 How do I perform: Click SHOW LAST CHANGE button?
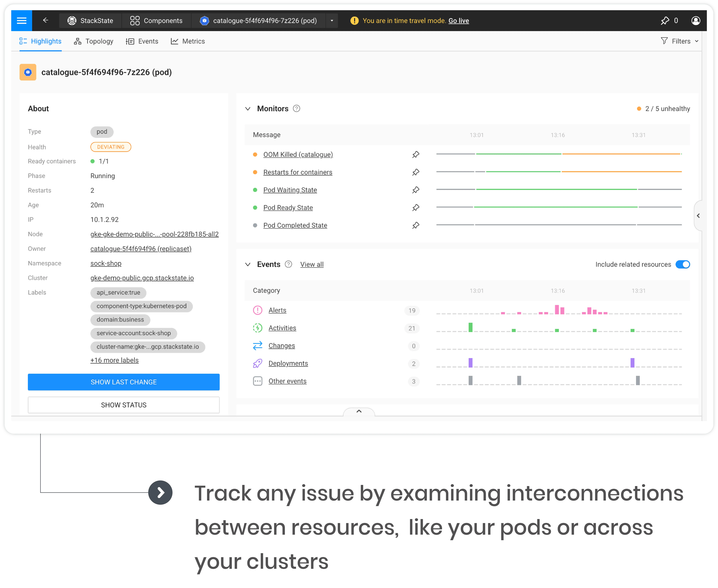click(124, 382)
